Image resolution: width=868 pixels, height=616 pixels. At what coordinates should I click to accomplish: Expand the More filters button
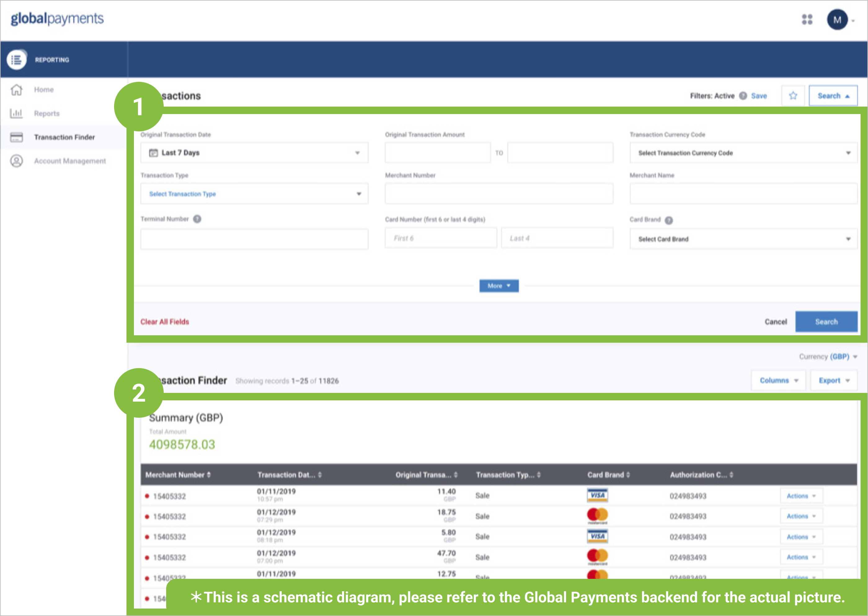pyautogui.click(x=498, y=286)
